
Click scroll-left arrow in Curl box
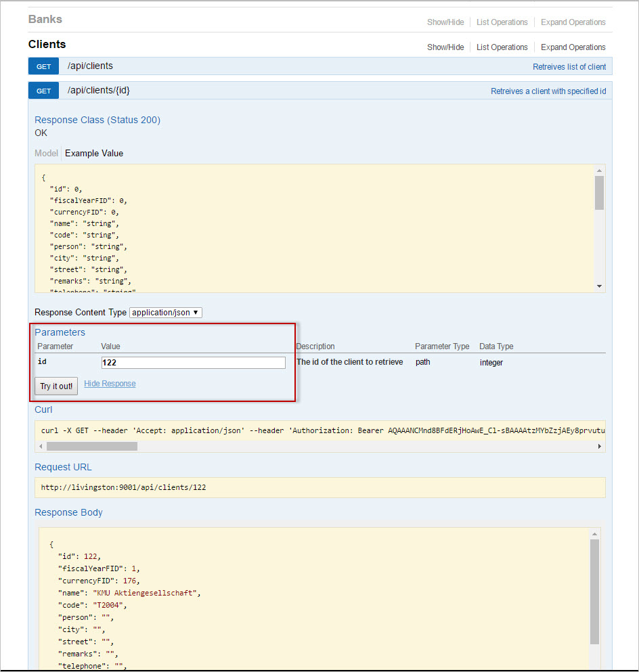pyautogui.click(x=41, y=447)
